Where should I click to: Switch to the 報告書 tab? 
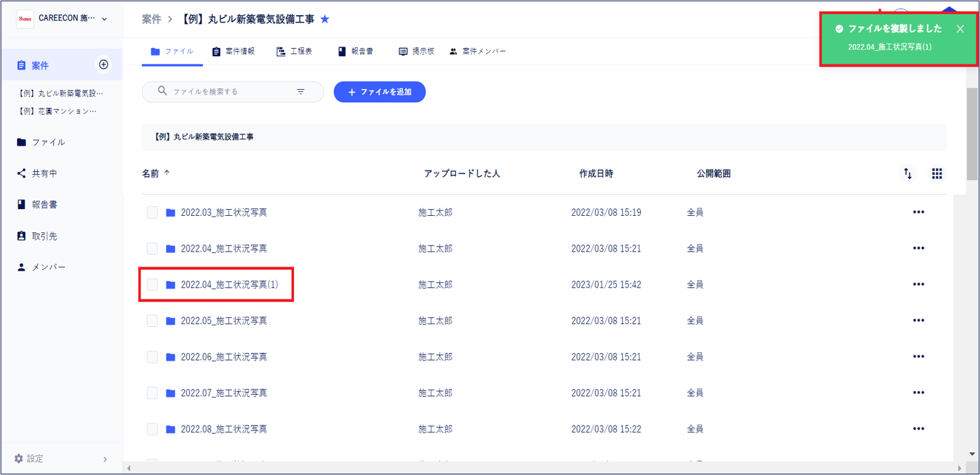(356, 51)
